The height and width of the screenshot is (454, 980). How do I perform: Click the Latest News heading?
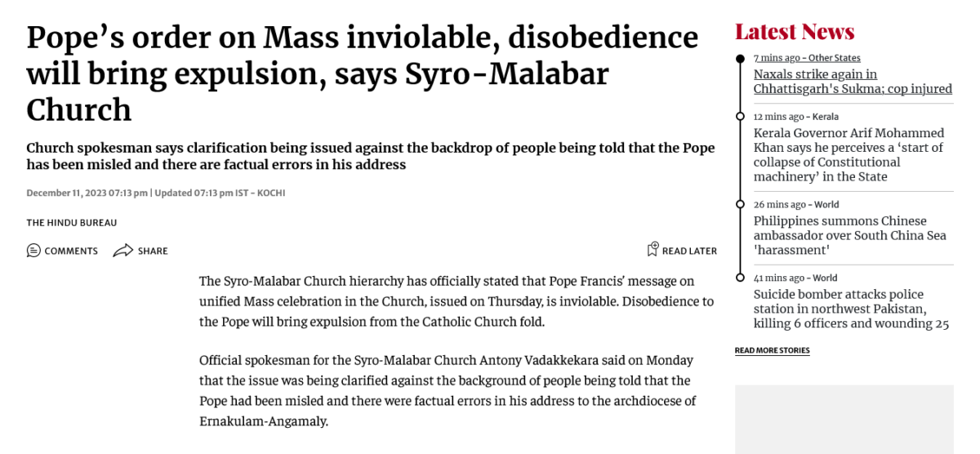point(794,32)
